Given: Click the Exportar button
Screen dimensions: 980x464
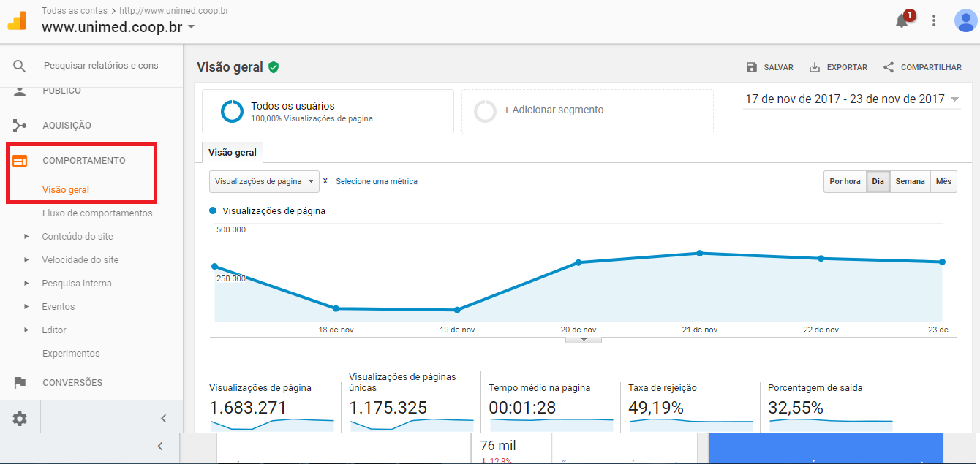Looking at the screenshot, I should pos(838,67).
